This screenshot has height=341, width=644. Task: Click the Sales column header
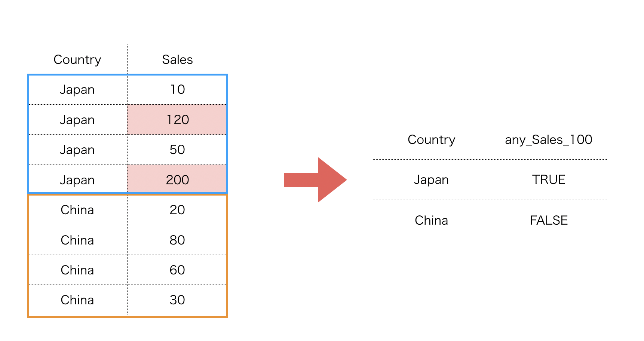[177, 60]
